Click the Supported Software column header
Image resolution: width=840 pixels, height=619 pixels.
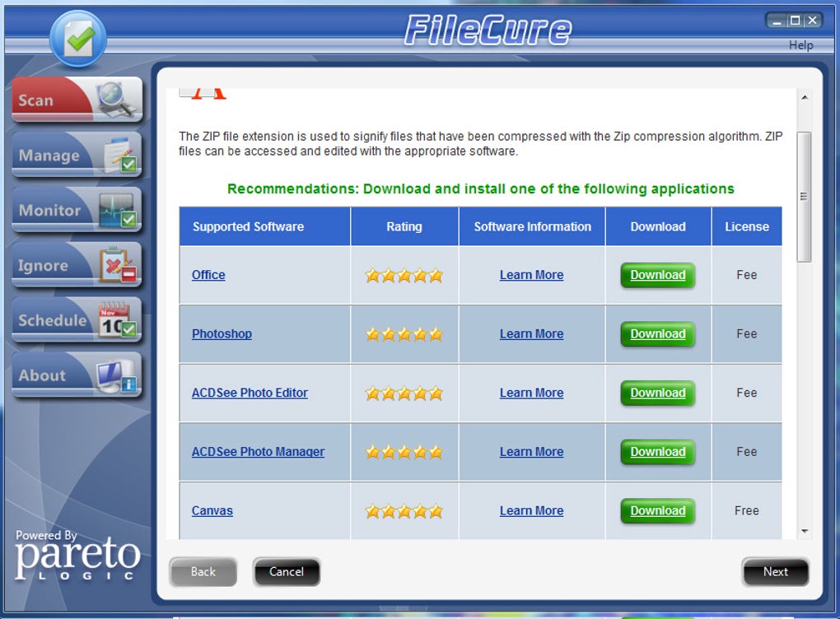pyautogui.click(x=264, y=226)
